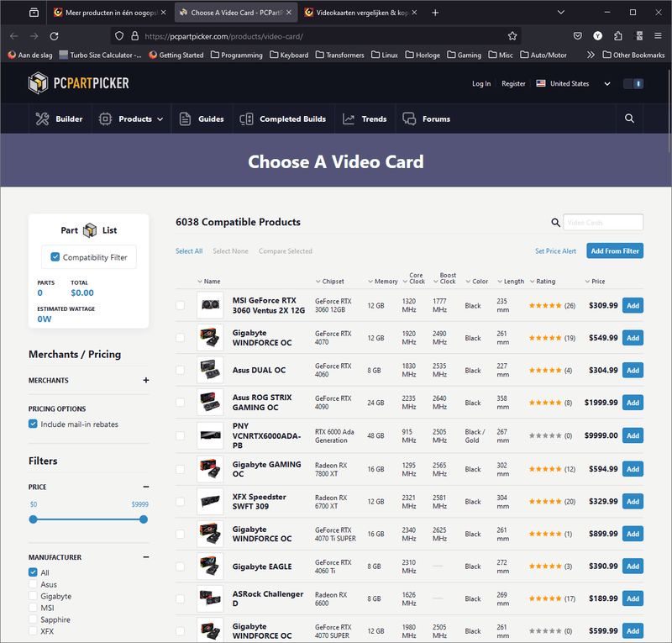Image resolution: width=672 pixels, height=643 pixels.
Task: Reload the page with the refresh icon
Action: (x=54, y=36)
